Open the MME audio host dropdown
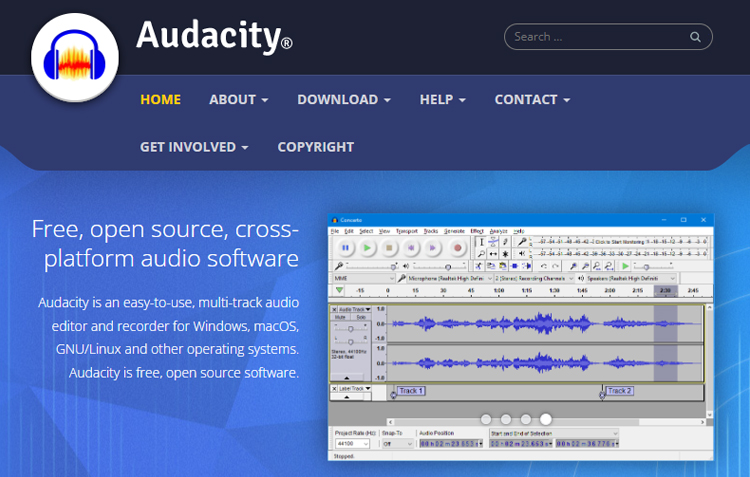The height and width of the screenshot is (477, 750). (x=364, y=278)
